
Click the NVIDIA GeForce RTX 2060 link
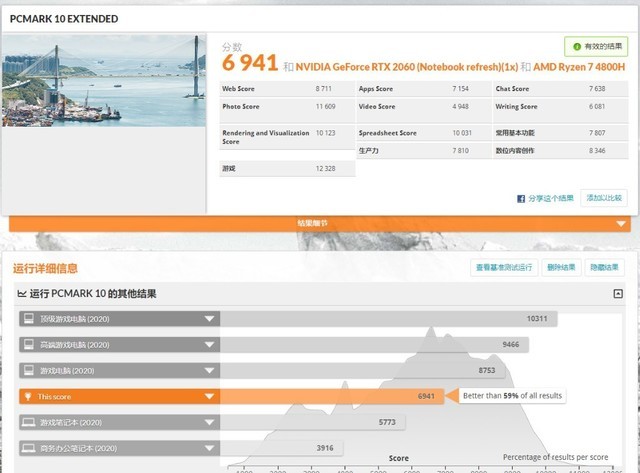pos(407,67)
